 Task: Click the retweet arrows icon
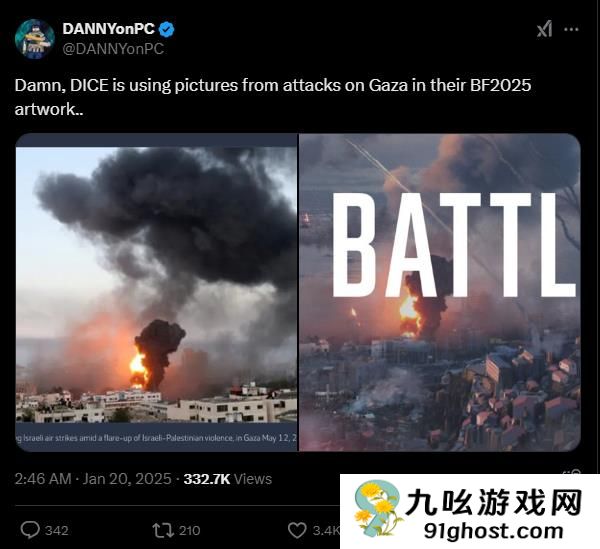(x=163, y=531)
